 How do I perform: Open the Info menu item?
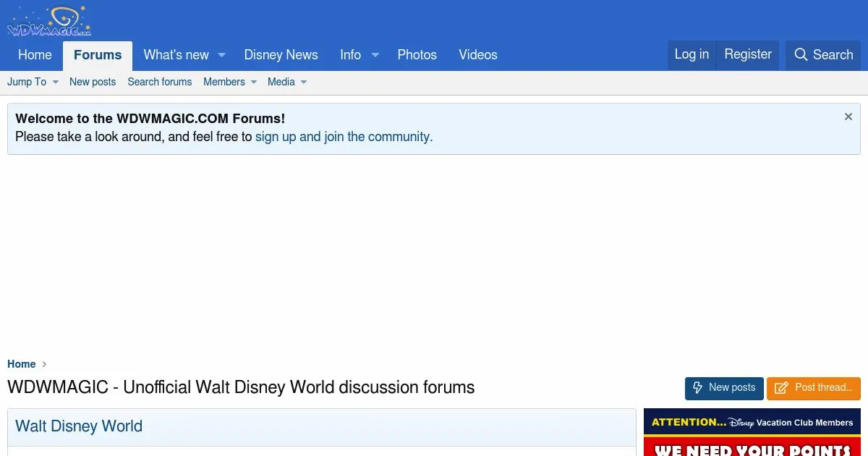[x=350, y=55]
